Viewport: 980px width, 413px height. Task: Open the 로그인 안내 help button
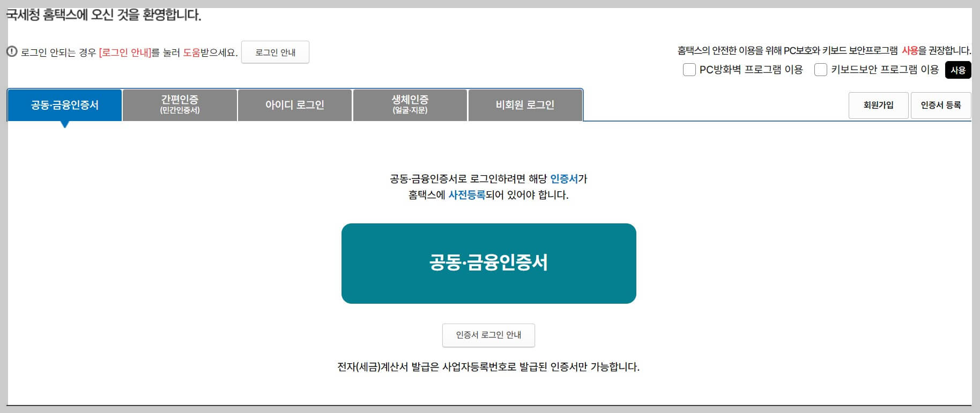point(275,52)
